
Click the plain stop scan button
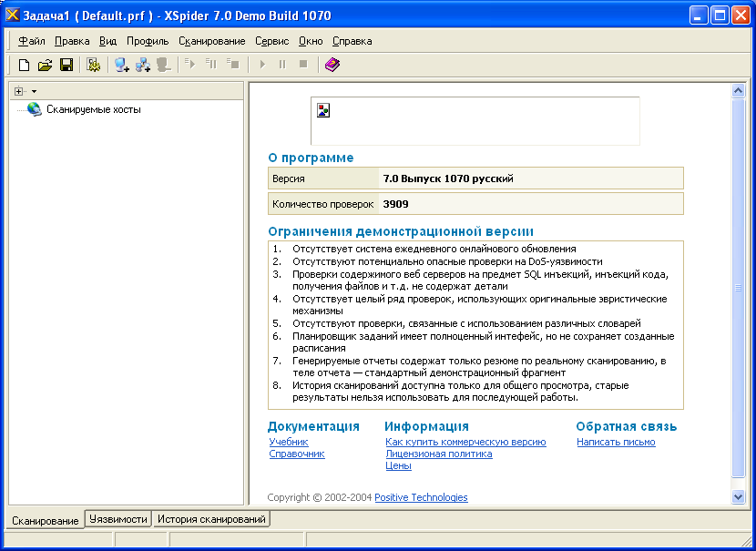[x=303, y=64]
